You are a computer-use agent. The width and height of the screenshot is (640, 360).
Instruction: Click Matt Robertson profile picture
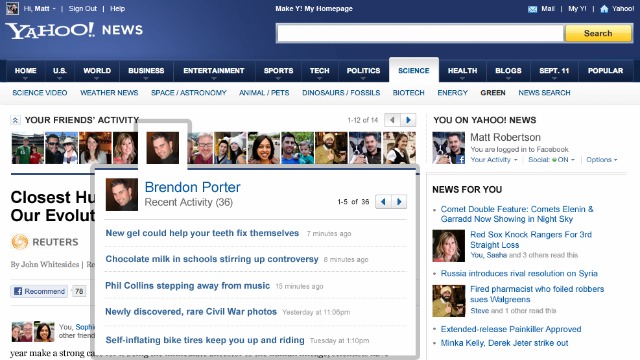click(449, 148)
